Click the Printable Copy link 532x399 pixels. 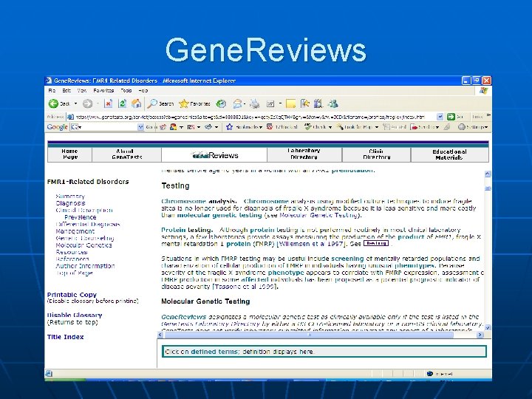click(72, 295)
